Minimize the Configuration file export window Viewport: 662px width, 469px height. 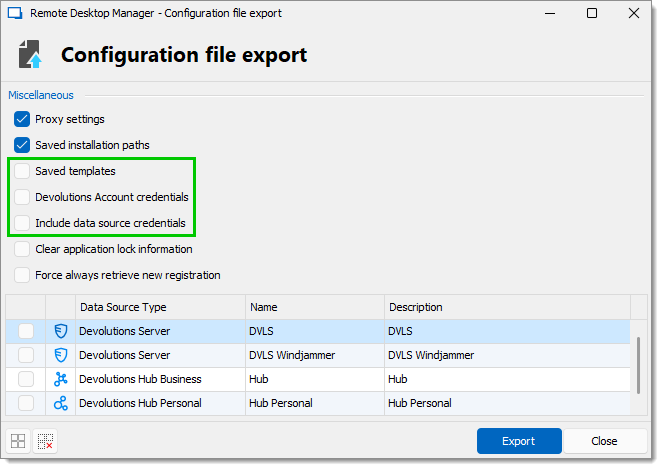(x=550, y=14)
